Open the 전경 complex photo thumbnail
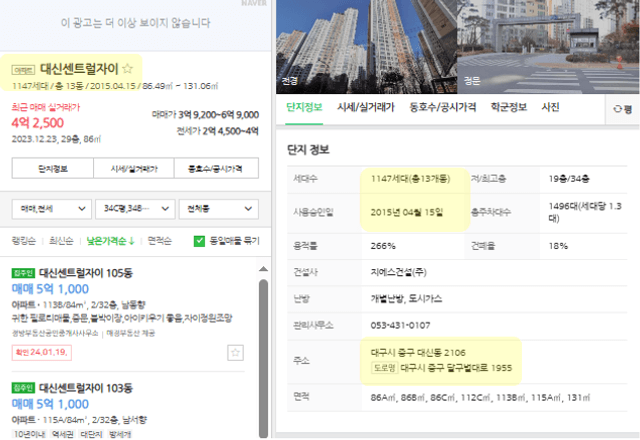 (x=366, y=47)
